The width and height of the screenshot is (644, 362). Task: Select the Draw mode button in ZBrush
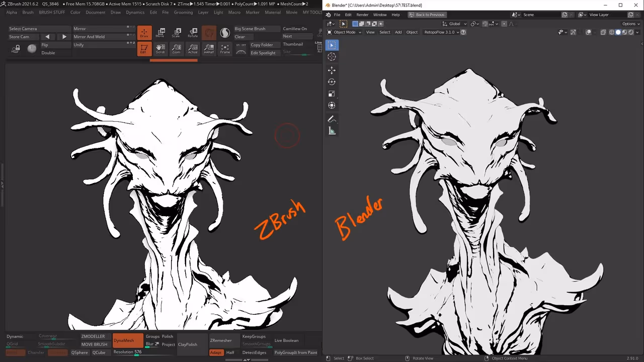pos(144,33)
